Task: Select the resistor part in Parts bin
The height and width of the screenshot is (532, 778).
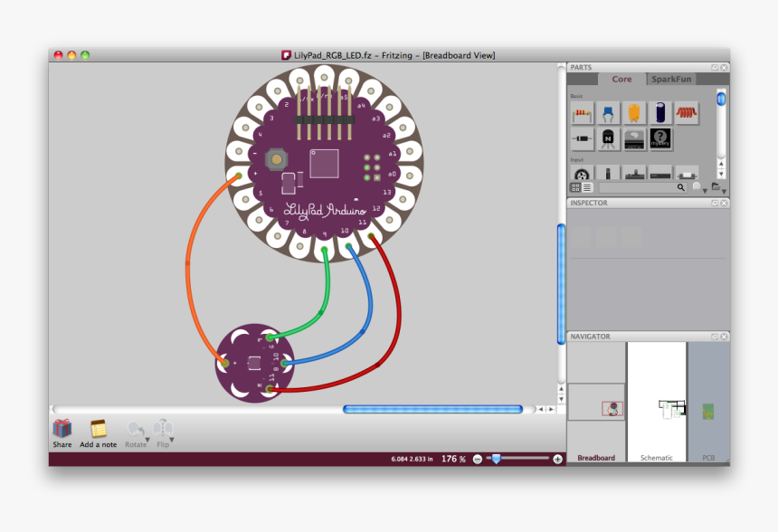Action: (x=582, y=114)
